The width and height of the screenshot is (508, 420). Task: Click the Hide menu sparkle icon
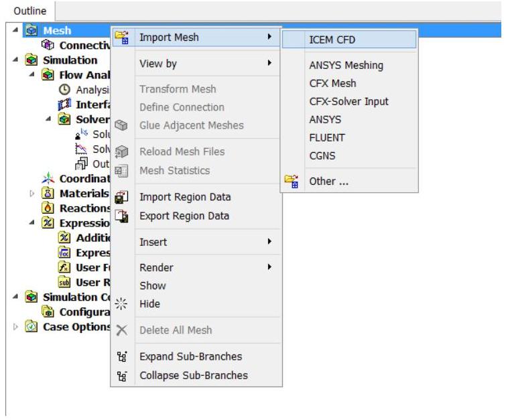121,303
